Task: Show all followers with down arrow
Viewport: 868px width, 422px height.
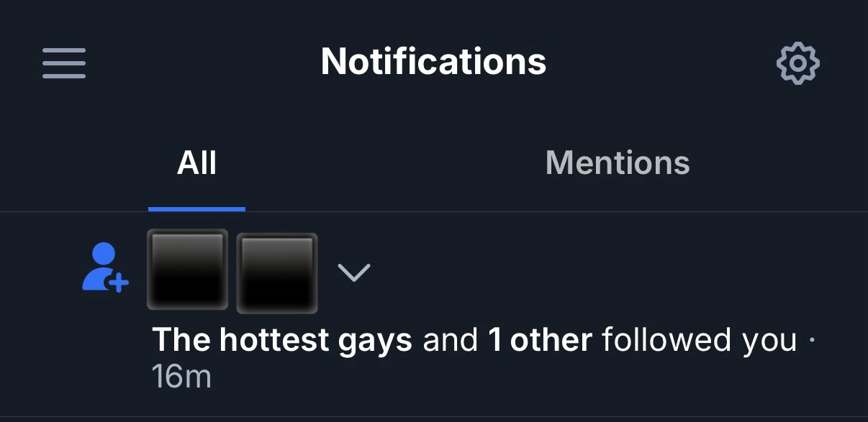Action: pyautogui.click(x=353, y=272)
